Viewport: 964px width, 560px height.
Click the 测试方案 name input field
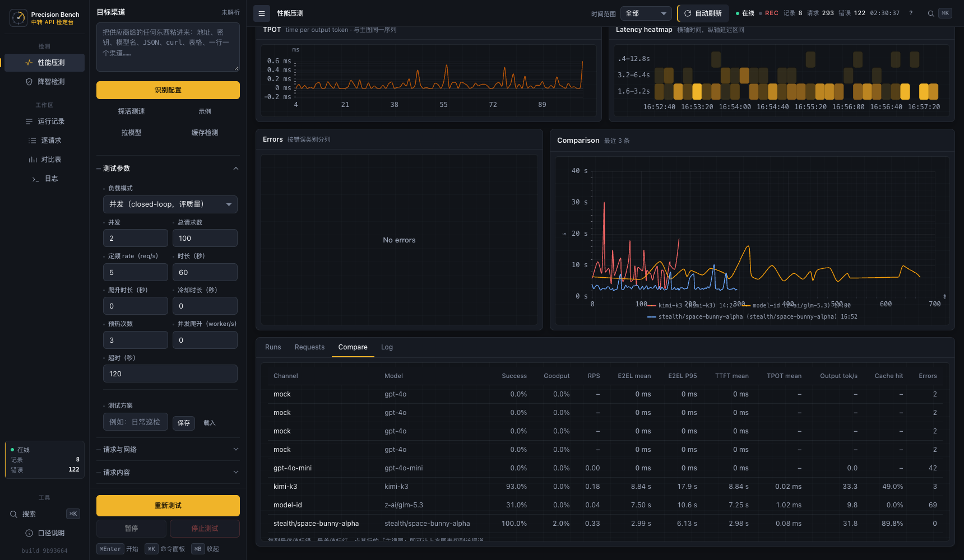pyautogui.click(x=136, y=422)
